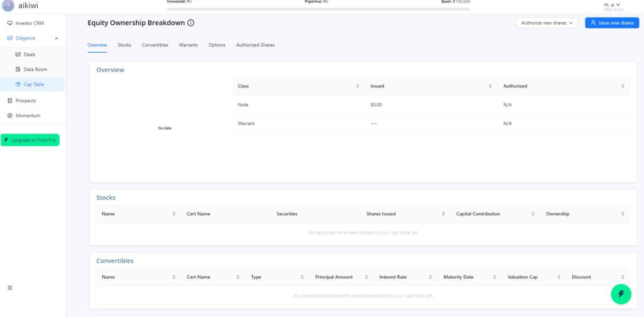
Task: Sort Convertibles by Discount
Action: (623, 277)
